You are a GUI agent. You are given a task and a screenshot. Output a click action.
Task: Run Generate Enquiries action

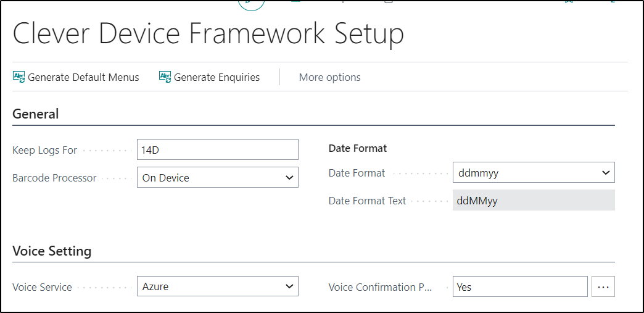[210, 77]
